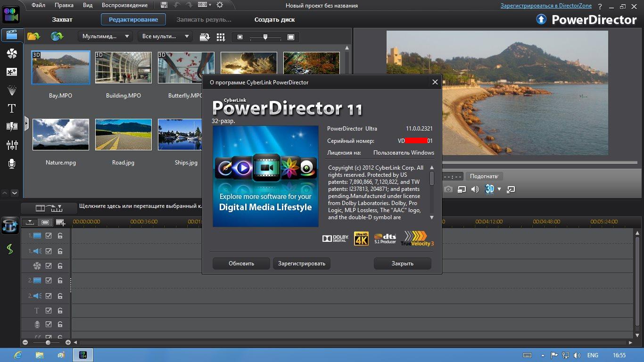The width and height of the screenshot is (644, 362).
Task: Click the import media folder icon
Action: pyautogui.click(x=33, y=36)
